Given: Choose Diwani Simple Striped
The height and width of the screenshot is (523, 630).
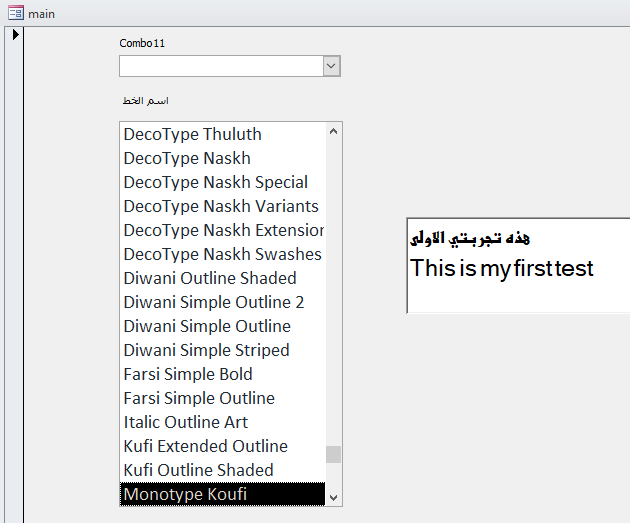Looking at the screenshot, I should (223, 350).
